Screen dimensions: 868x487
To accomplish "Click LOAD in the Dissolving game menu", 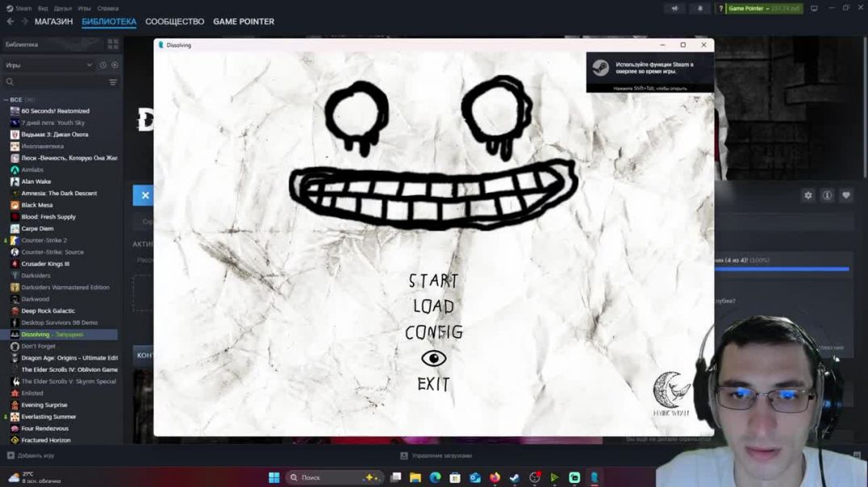I will tap(433, 306).
